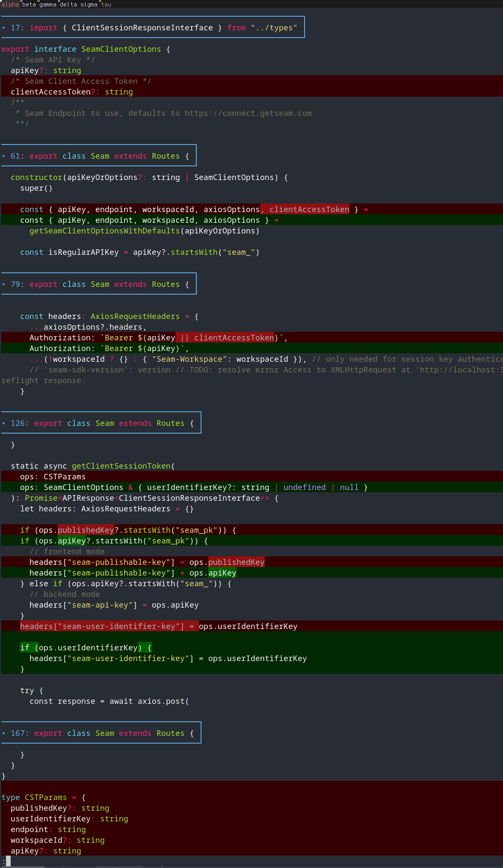Screen dimensions: 503x868
Task: Click the "// frontend mode" comment
Action: [x=67, y=552]
